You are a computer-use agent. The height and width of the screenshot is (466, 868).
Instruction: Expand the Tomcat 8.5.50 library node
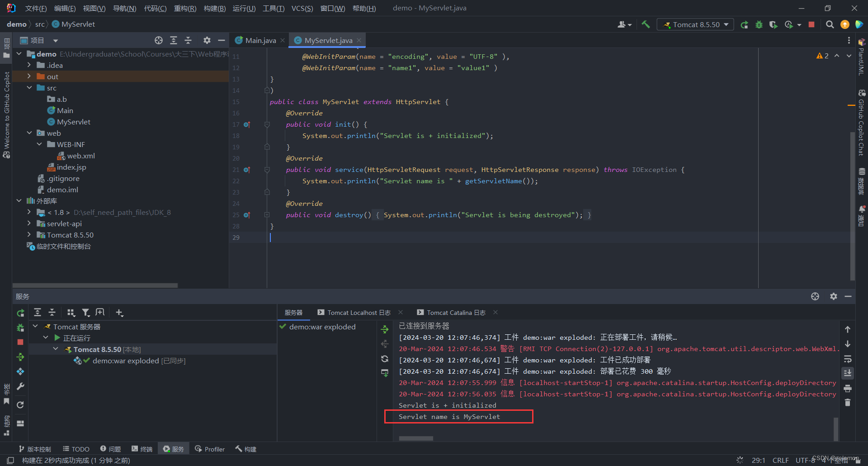click(x=29, y=235)
